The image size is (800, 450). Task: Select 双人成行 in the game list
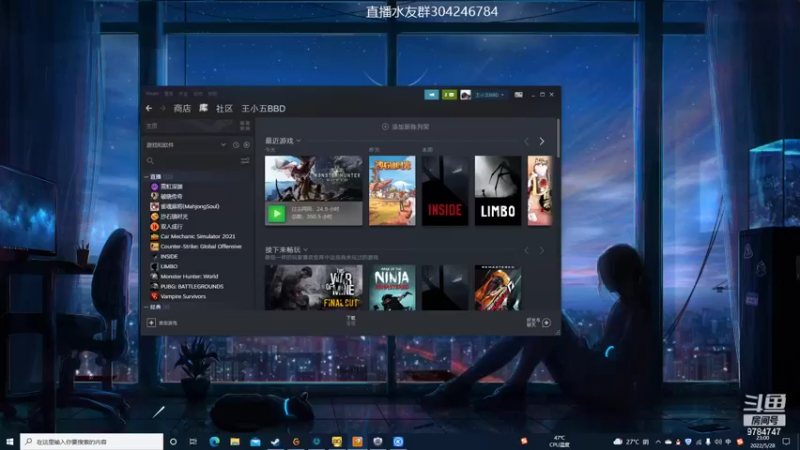171,226
